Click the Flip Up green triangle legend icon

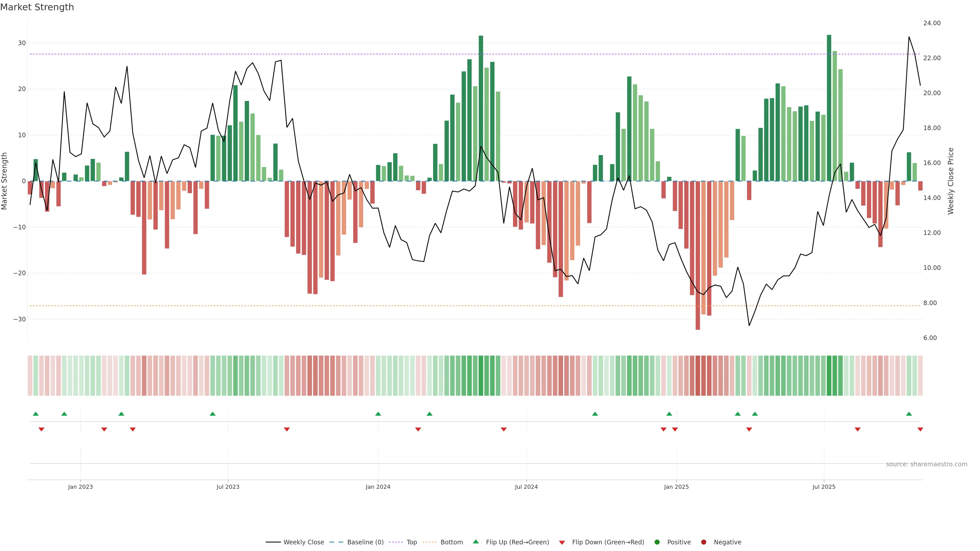[x=475, y=542]
